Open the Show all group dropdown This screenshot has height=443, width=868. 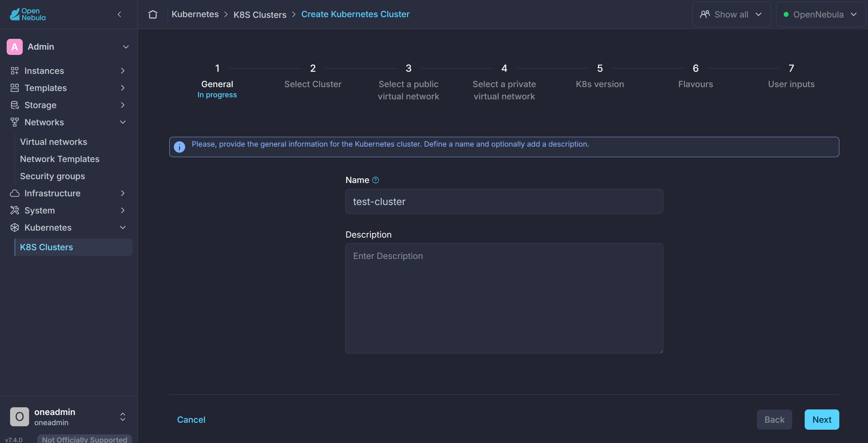[x=732, y=14]
